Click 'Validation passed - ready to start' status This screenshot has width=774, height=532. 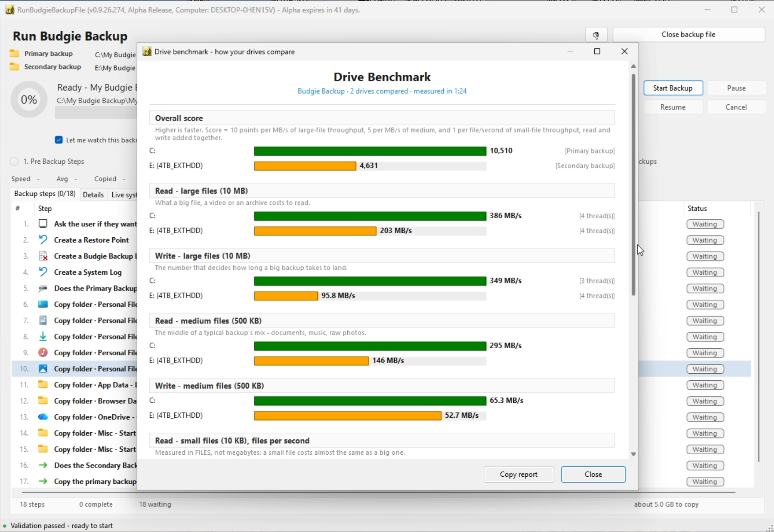62,526
